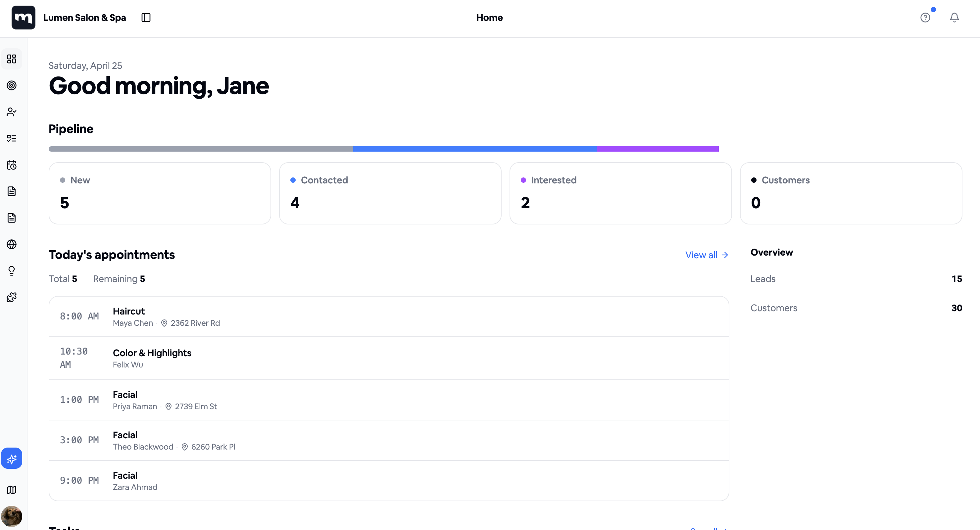Open the target (leads) icon in sidebar
Screen dimensions: 980x530
point(11,86)
